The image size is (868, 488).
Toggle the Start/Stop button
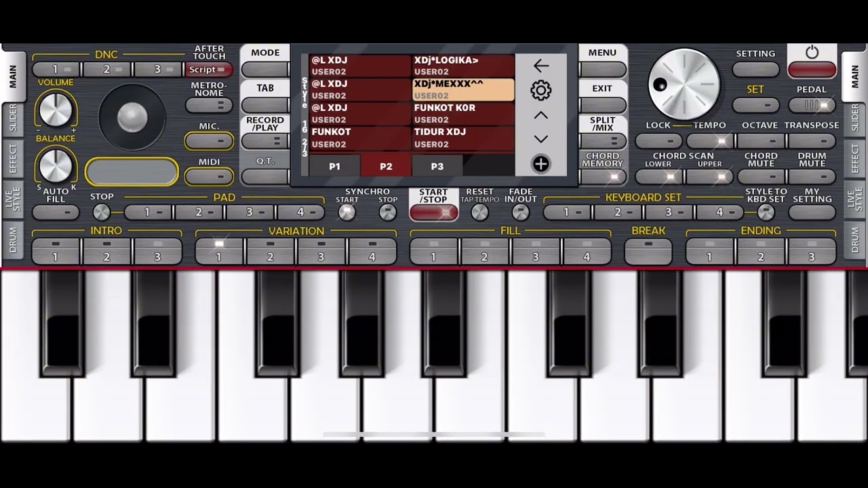tap(433, 212)
